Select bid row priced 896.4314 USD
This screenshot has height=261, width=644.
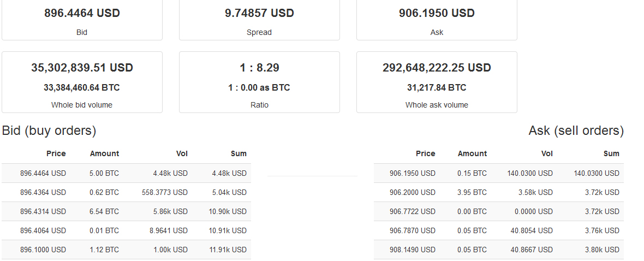126,211
